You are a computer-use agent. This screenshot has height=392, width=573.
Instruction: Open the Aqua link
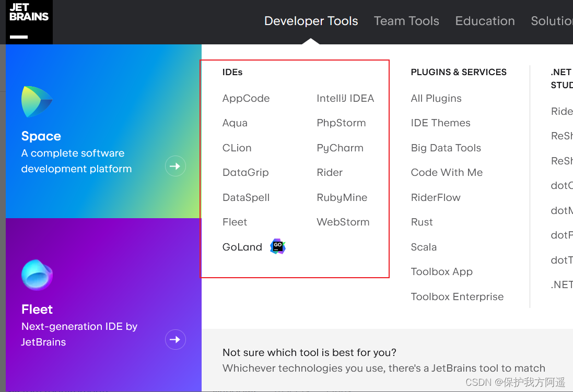(x=235, y=123)
